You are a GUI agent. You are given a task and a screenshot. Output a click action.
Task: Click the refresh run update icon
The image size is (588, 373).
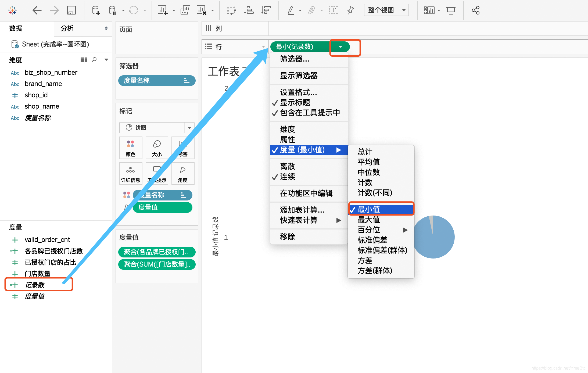point(134,10)
